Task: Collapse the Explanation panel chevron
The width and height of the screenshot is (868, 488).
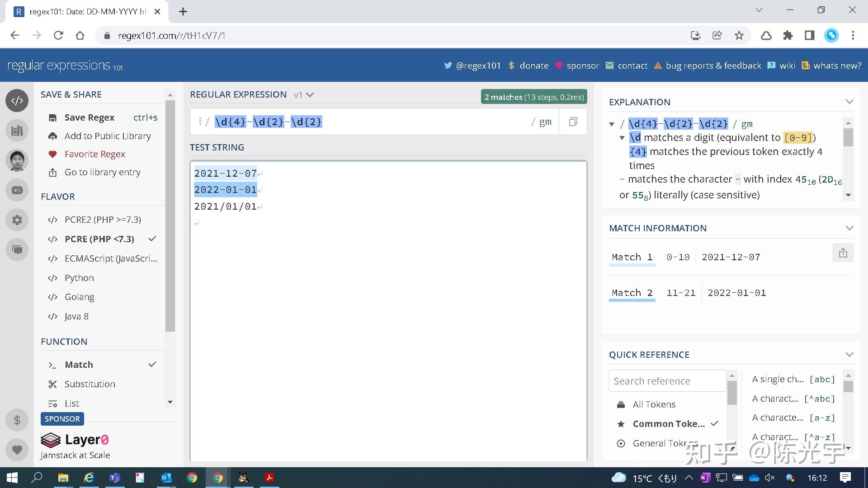Action: click(x=849, y=102)
